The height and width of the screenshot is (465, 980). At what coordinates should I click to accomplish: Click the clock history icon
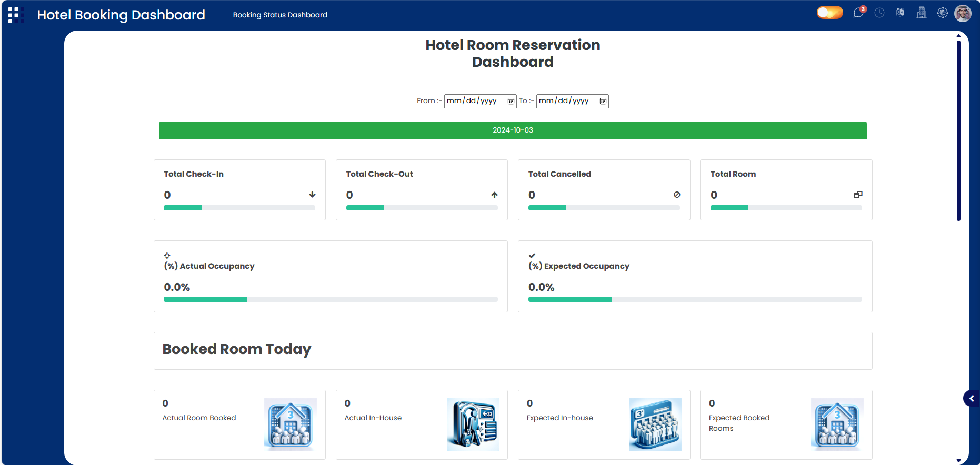coord(879,13)
